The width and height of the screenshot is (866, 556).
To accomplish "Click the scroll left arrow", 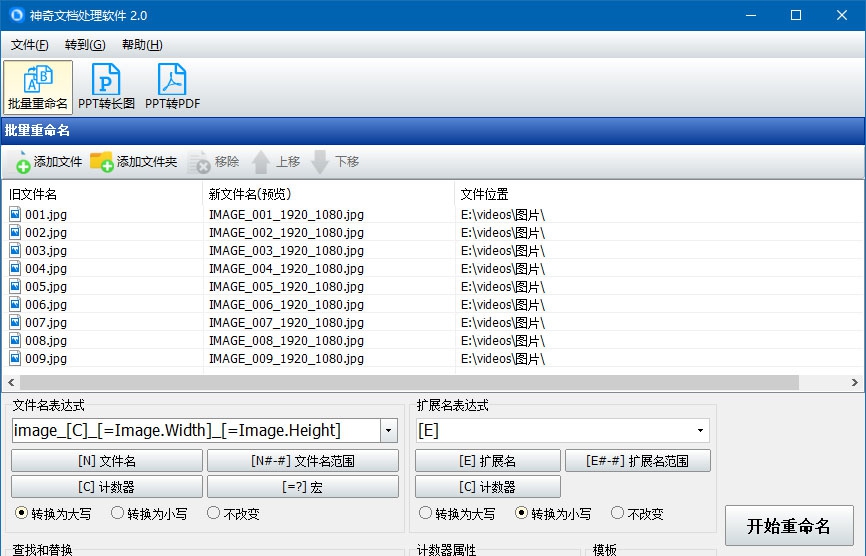I will pyautogui.click(x=11, y=382).
